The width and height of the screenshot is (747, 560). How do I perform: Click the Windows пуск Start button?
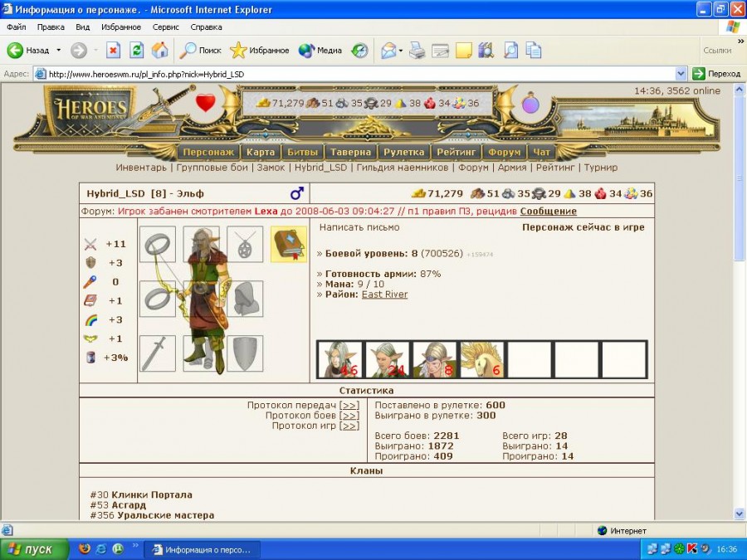pyautogui.click(x=34, y=549)
